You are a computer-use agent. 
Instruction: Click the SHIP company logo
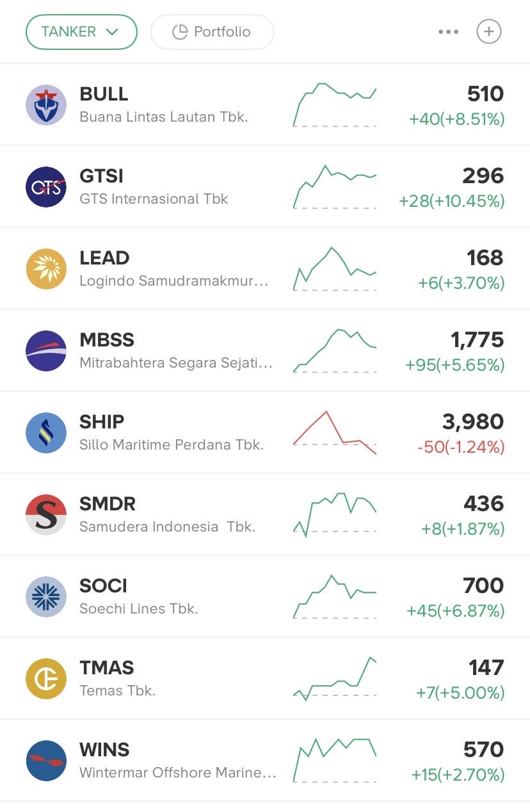[46, 433]
